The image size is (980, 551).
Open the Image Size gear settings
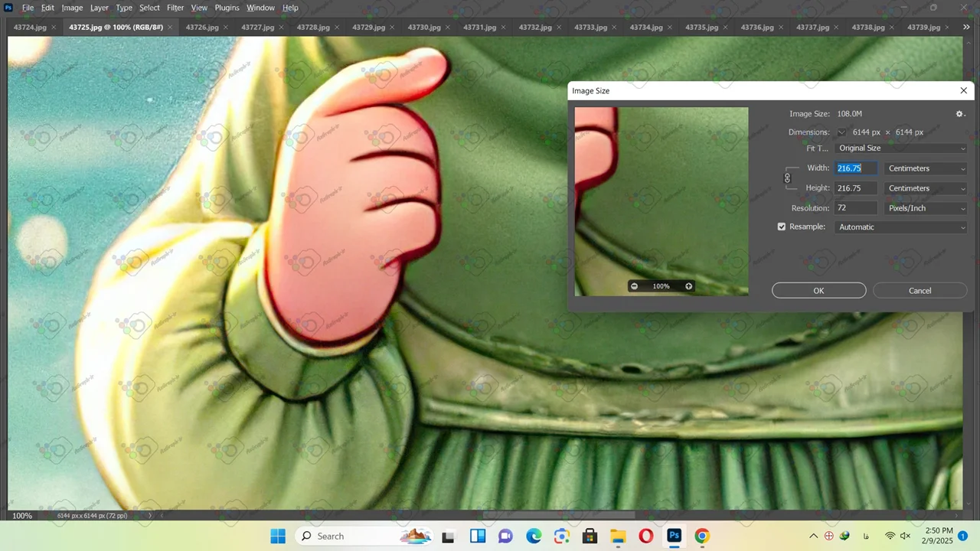[959, 114]
